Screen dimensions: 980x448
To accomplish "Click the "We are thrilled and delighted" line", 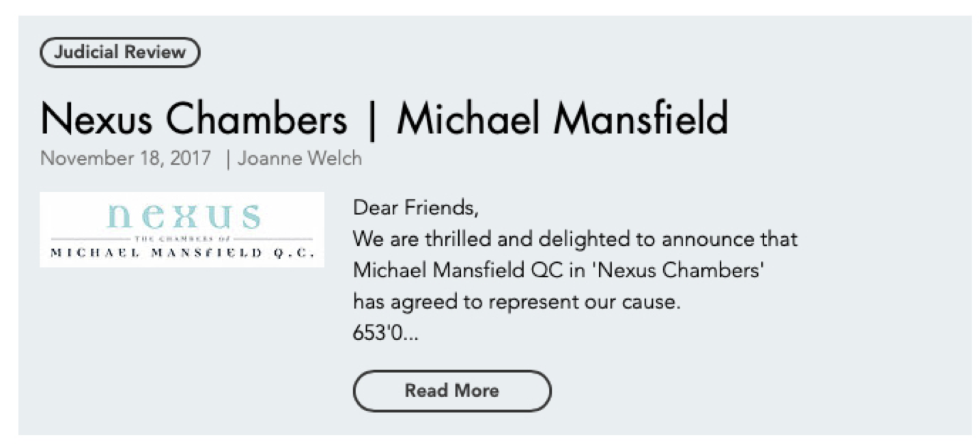I will tap(575, 239).
